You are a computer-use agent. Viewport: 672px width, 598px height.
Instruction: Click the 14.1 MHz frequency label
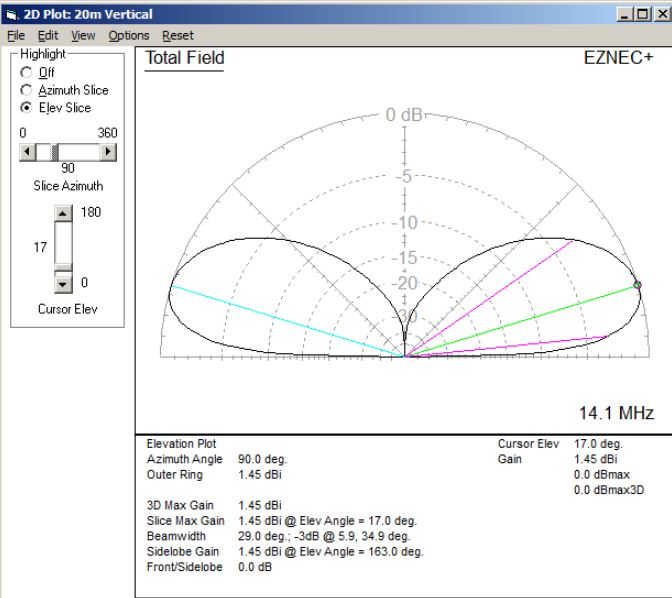point(616,413)
